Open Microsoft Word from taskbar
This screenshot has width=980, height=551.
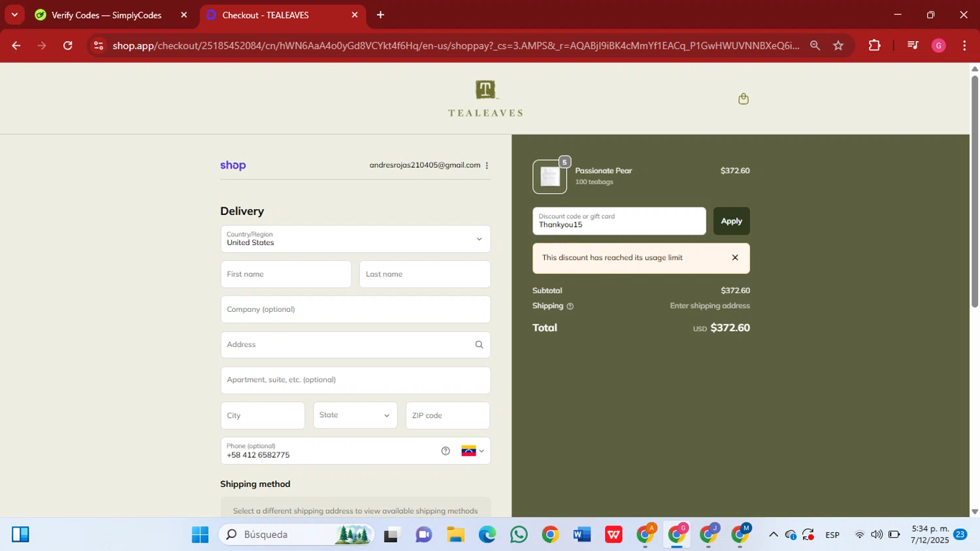(x=581, y=535)
